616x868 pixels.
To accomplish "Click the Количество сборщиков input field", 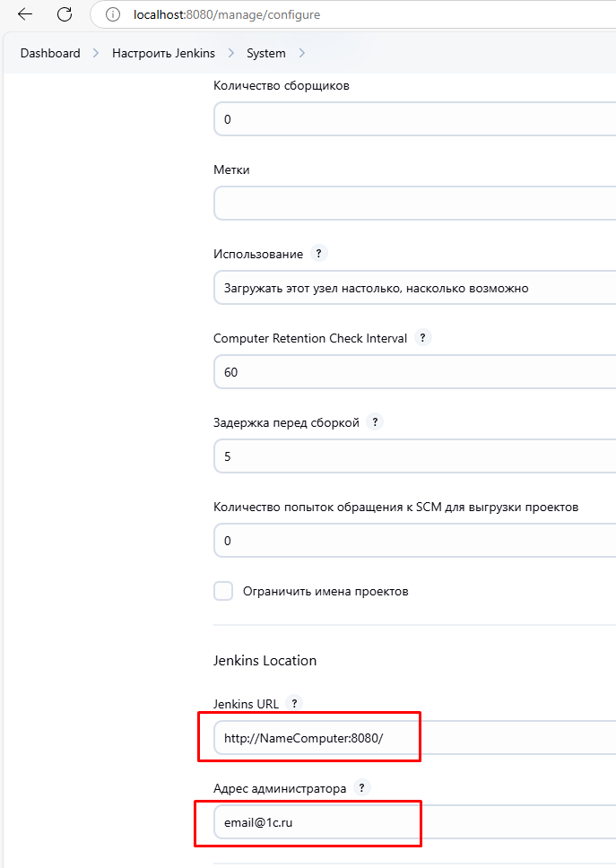I will [412, 119].
